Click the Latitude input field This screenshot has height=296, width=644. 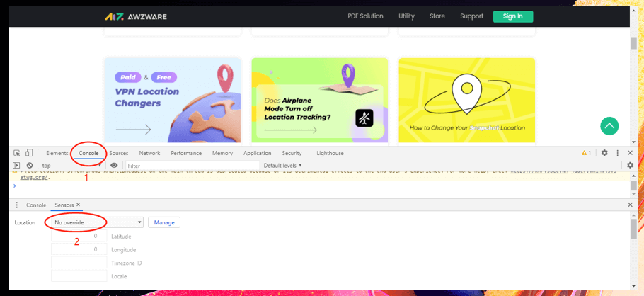[x=79, y=236]
